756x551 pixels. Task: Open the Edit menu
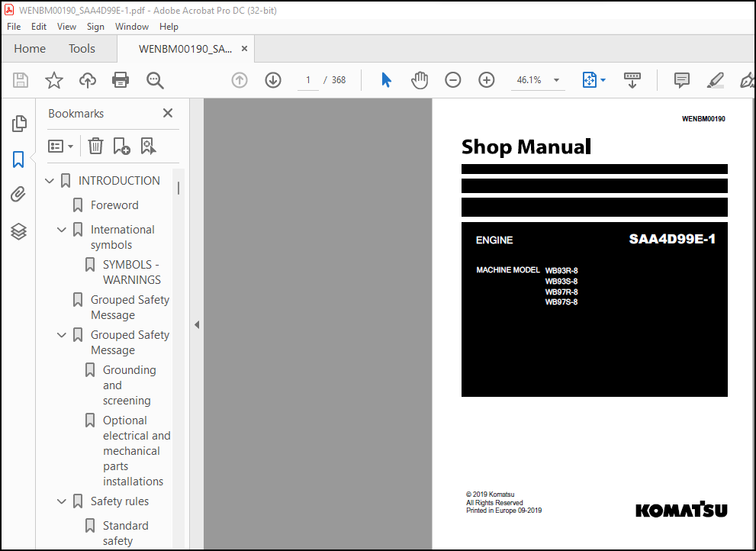tap(39, 27)
